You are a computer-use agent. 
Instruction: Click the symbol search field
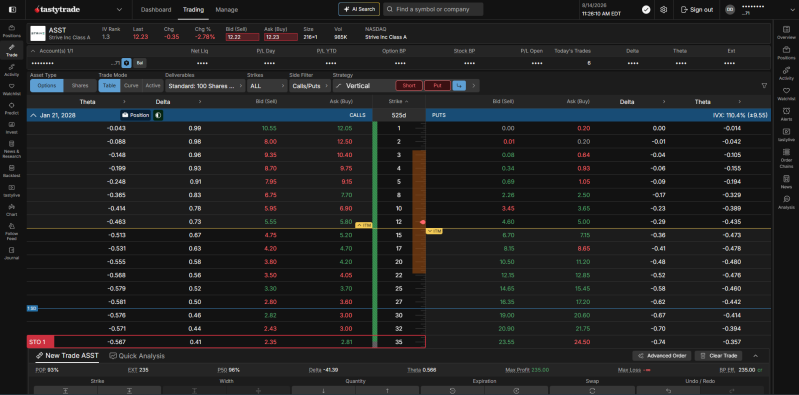click(x=433, y=9)
